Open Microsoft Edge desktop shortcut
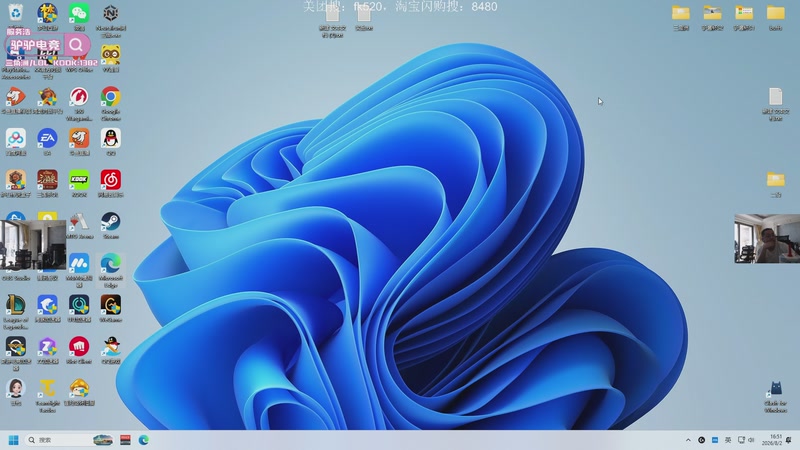 (111, 263)
